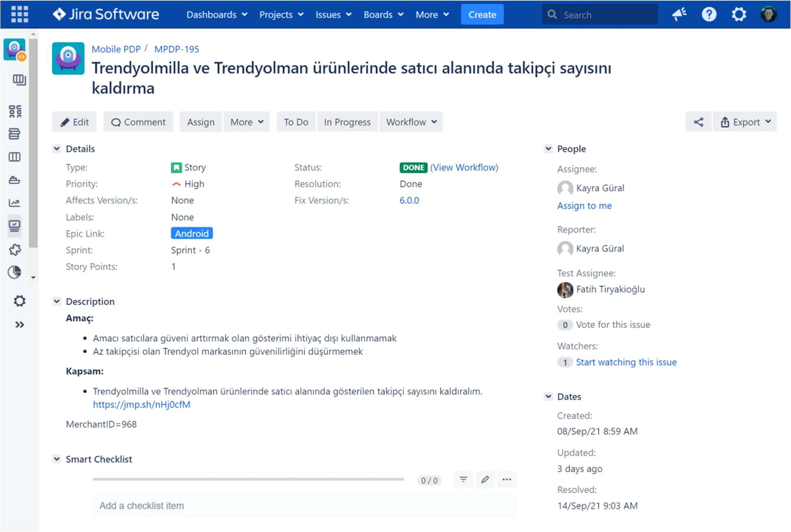Viewport: 791px width, 532px height.
Task: Collapse the Dates section
Action: coord(548,396)
